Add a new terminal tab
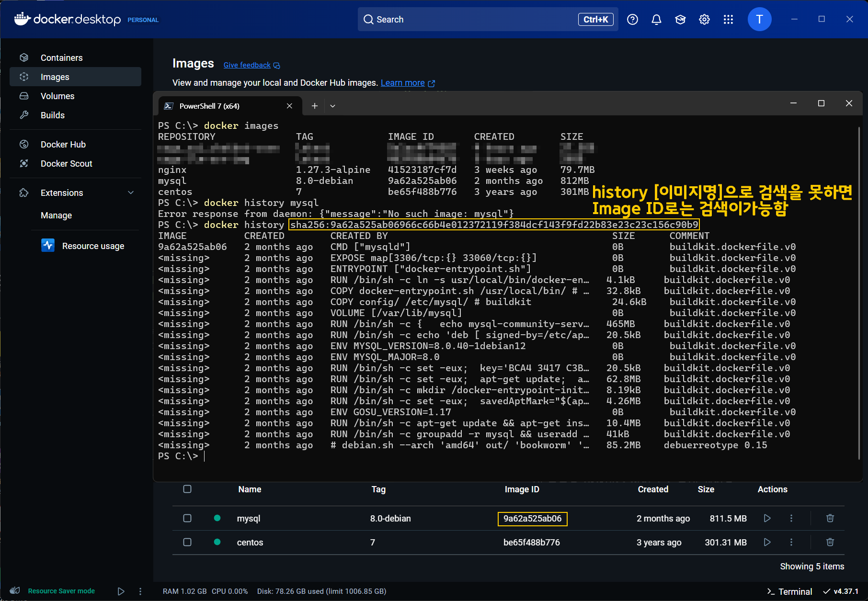 point(314,106)
